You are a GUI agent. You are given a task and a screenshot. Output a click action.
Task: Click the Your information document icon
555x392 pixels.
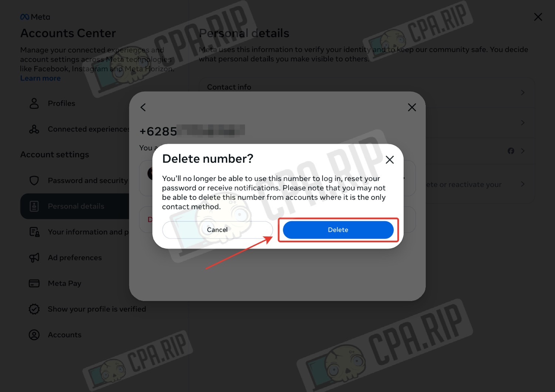34,232
